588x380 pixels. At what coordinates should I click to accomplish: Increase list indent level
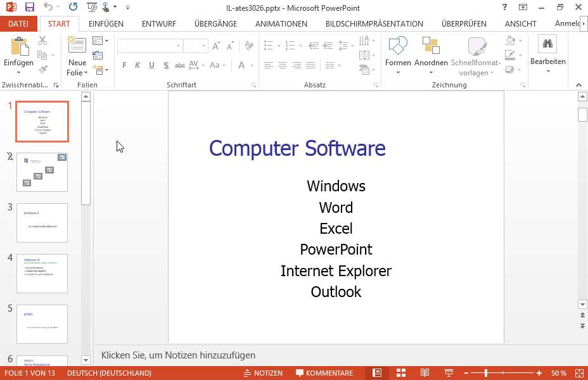pyautogui.click(x=328, y=46)
